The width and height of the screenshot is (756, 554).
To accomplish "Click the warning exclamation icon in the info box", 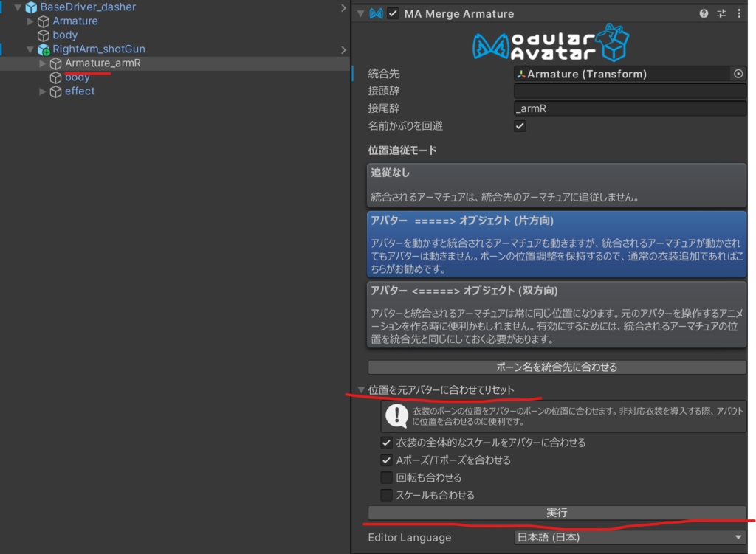I will coord(396,416).
